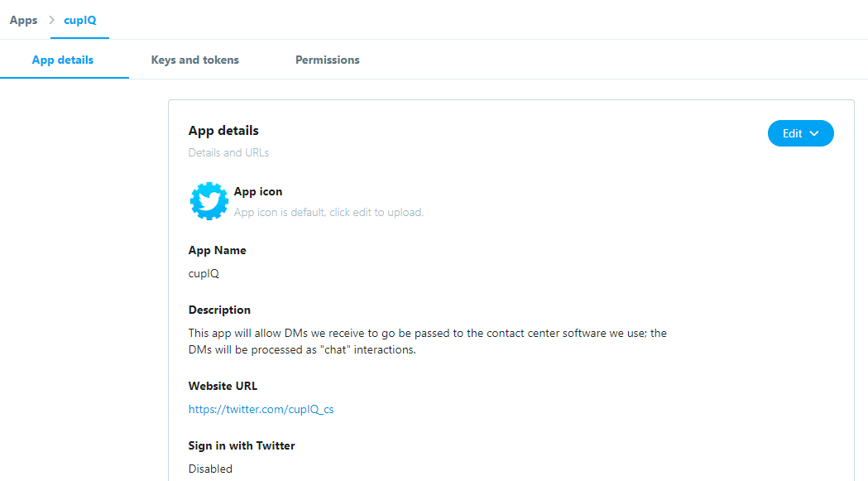Go back to Apps in breadcrumb
The height and width of the screenshot is (481, 868).
23,20
